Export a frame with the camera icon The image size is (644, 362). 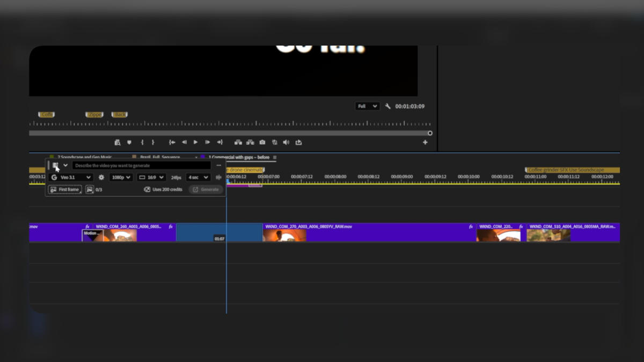[262, 142]
